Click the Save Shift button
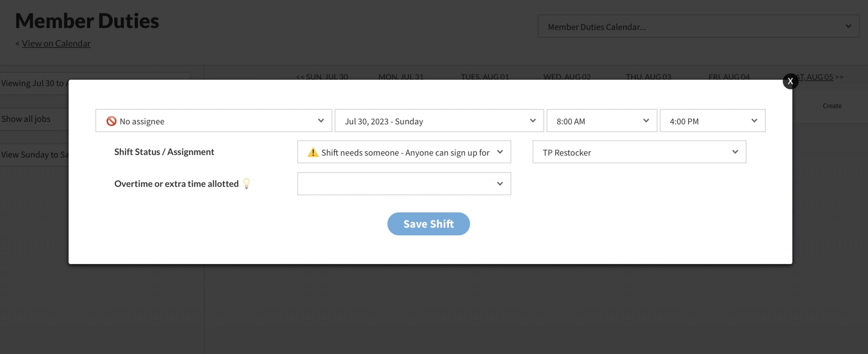The width and height of the screenshot is (868, 354). point(429,224)
